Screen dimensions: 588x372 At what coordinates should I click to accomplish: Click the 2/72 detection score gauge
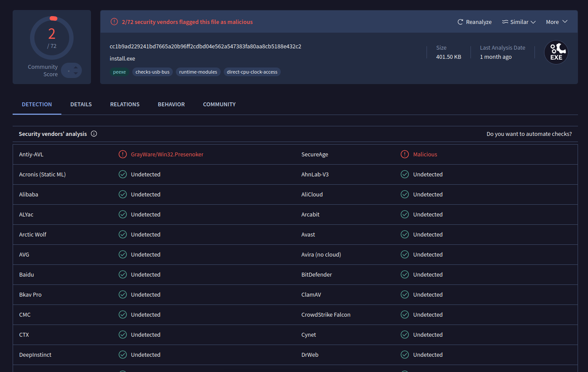click(52, 38)
